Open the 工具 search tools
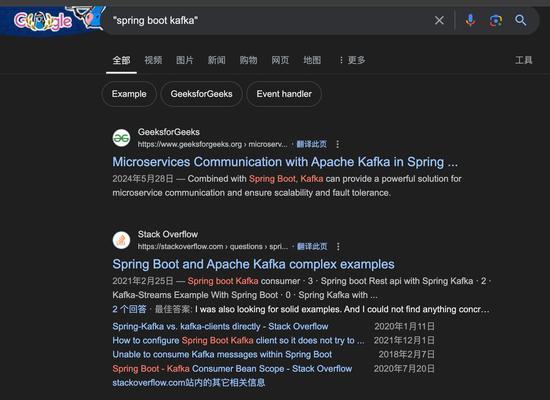 click(524, 60)
